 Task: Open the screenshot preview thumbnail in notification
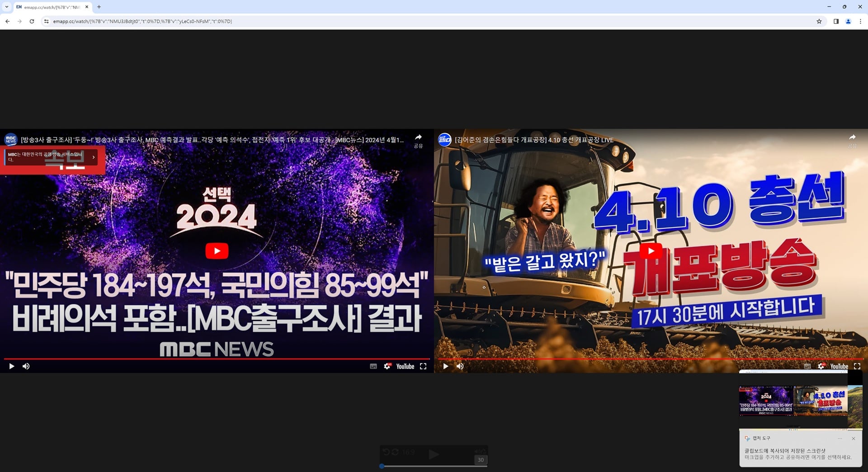(801, 400)
